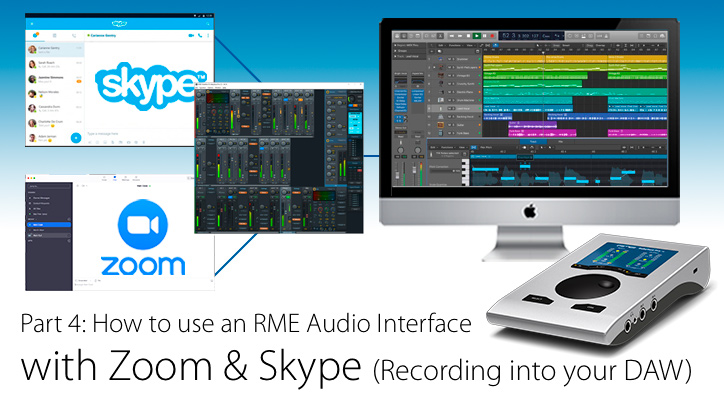Click Skype round blue new-chat button
Image resolution: width=724 pixels, height=408 pixels.
(76, 138)
